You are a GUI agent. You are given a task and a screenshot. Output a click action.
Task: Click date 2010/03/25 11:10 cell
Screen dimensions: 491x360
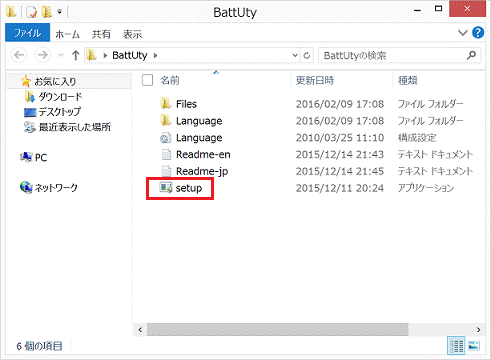[340, 138]
